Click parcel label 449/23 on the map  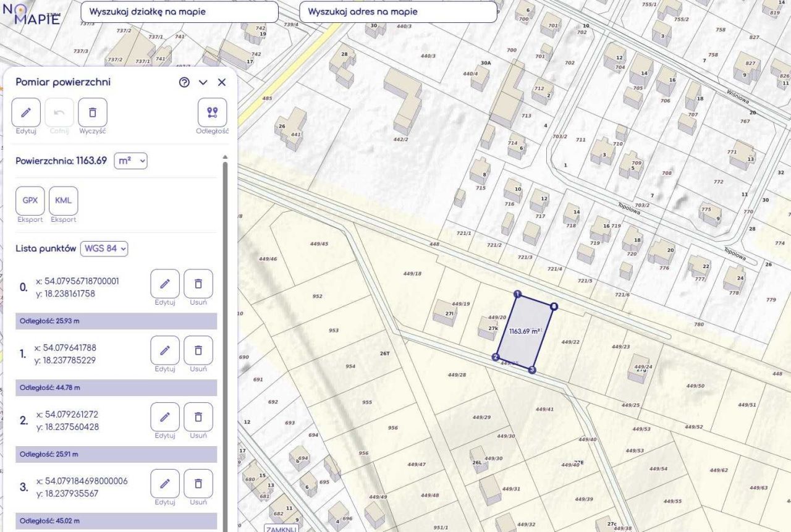click(x=621, y=347)
